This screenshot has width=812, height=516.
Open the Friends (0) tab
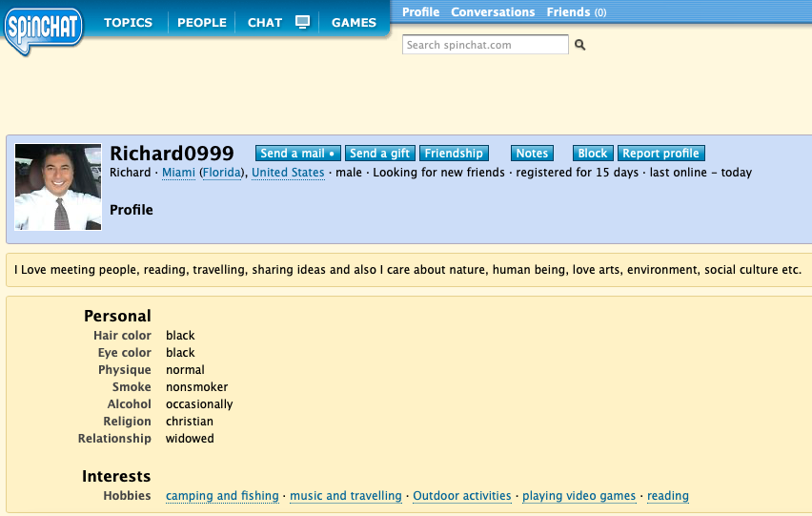pos(577,11)
